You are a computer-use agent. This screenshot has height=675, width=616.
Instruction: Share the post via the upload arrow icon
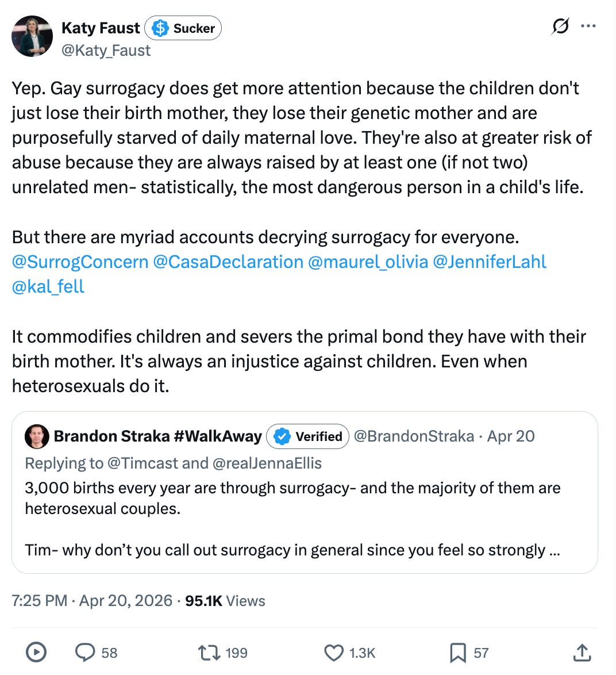click(x=582, y=652)
